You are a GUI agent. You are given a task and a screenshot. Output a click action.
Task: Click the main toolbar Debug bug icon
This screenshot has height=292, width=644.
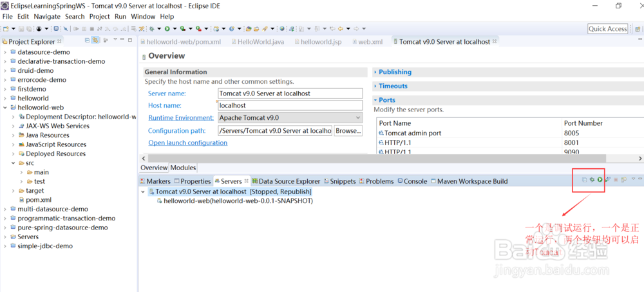pyautogui.click(x=151, y=29)
